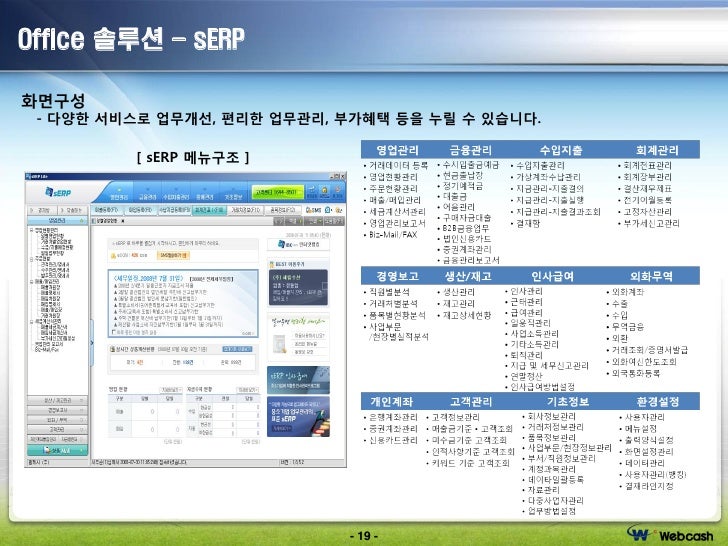728x546 pixels.
Task: Open the 수입지출관리 top navigation tab
Action: pos(176,195)
